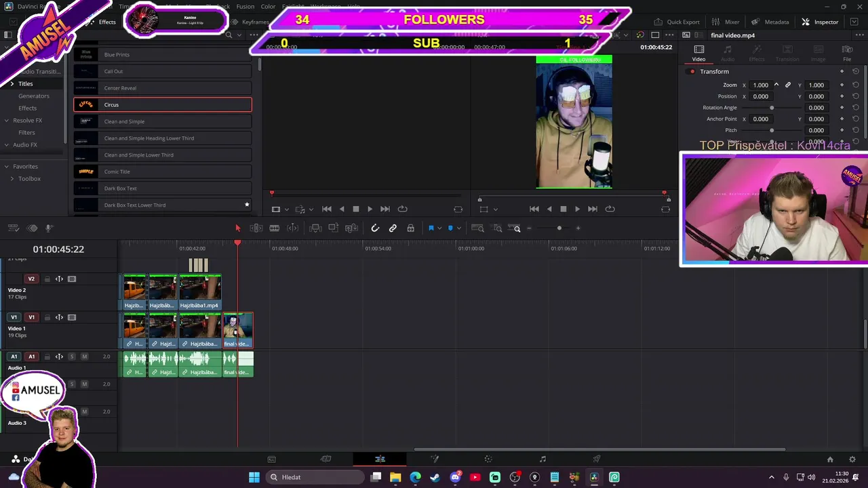
Task: Stop playback in timeline viewer
Action: tap(563, 209)
